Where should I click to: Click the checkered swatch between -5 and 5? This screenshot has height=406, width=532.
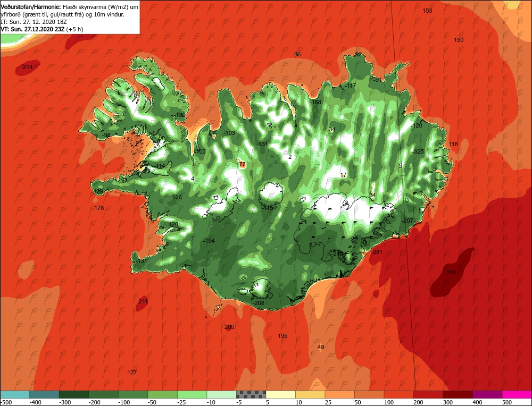pos(251,394)
